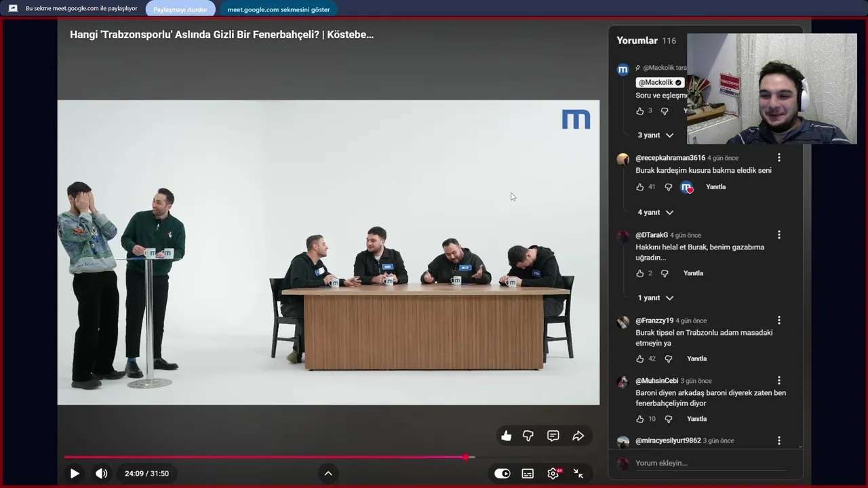This screenshot has height=488, width=868.
Task: Toggle the comments panel icon under video
Action: [553, 436]
